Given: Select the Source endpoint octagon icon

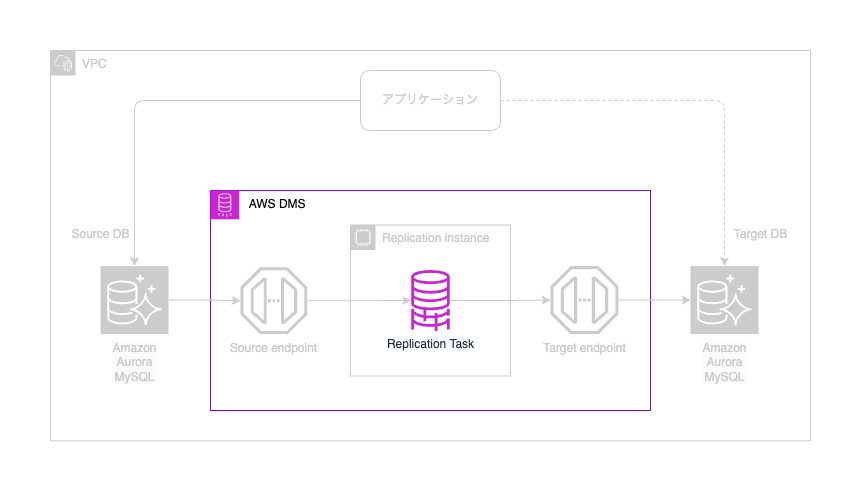Looking at the screenshot, I should coord(273,300).
